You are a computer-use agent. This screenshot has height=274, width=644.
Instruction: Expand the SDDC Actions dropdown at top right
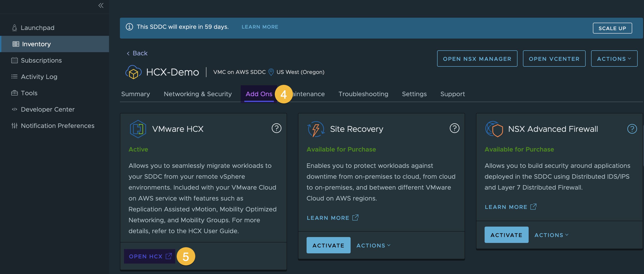click(x=614, y=59)
